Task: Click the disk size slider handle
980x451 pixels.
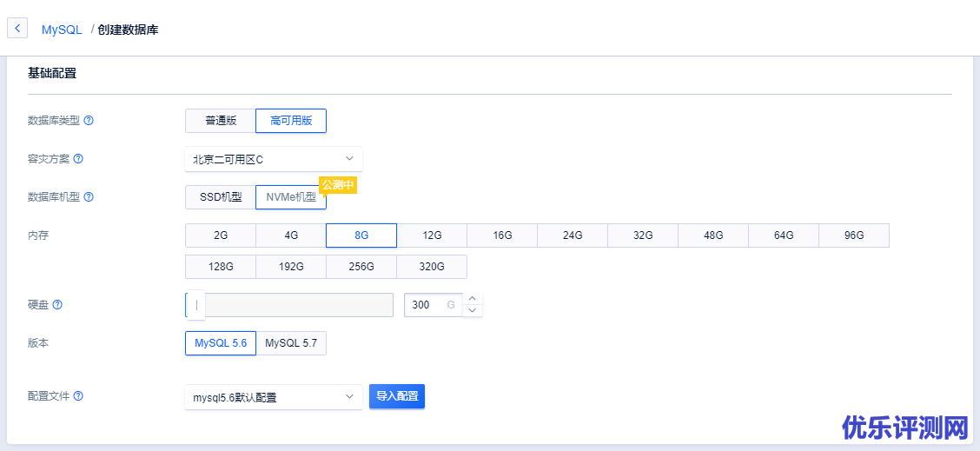Action: tap(196, 305)
